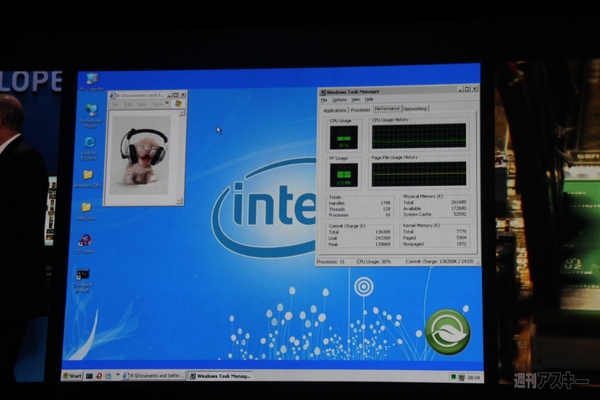Open the View menu in Task Manager
The height and width of the screenshot is (400, 600).
(x=356, y=100)
